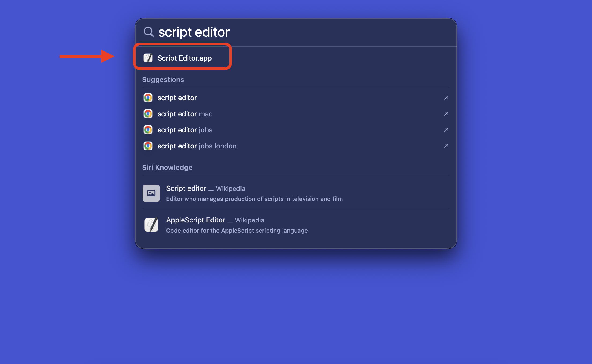Click Chrome icon beside 'script editor jobs'
592x364 pixels.
click(x=148, y=130)
